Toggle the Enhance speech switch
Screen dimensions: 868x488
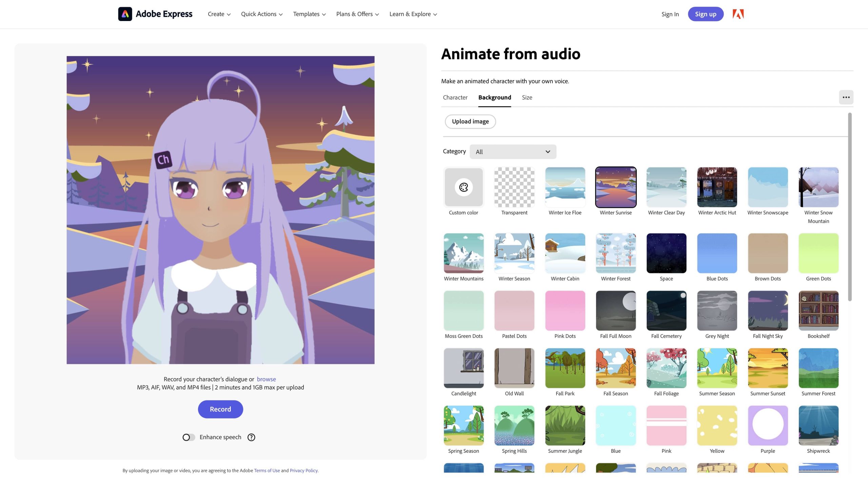(x=189, y=437)
